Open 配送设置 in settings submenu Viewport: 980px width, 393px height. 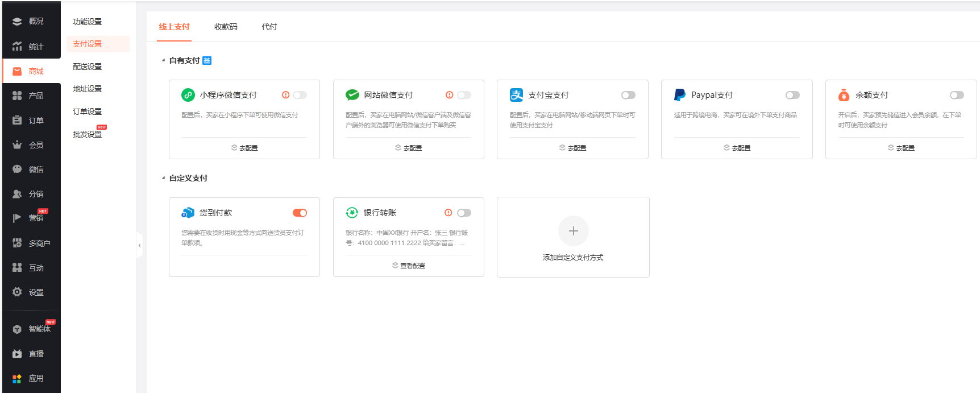click(x=88, y=67)
